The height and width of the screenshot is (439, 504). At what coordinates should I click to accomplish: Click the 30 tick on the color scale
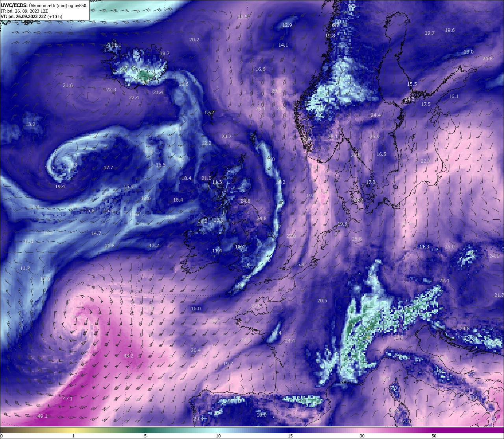[x=362, y=436]
